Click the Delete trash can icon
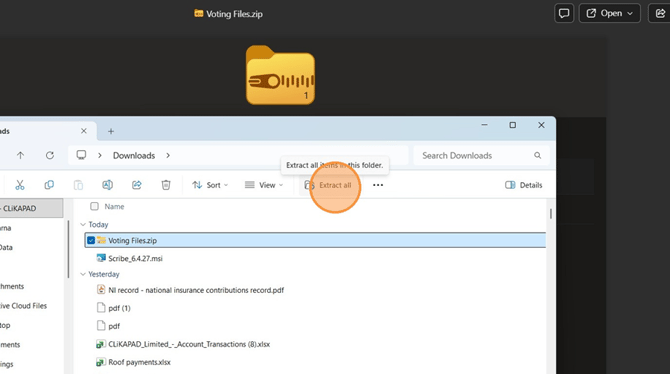The height and width of the screenshot is (374, 670). point(166,185)
